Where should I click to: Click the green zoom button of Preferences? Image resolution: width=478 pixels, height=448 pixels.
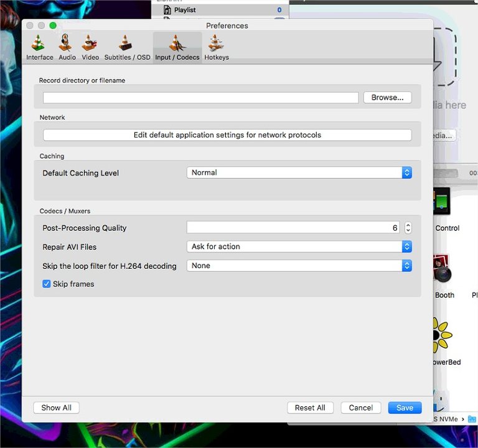coord(53,26)
